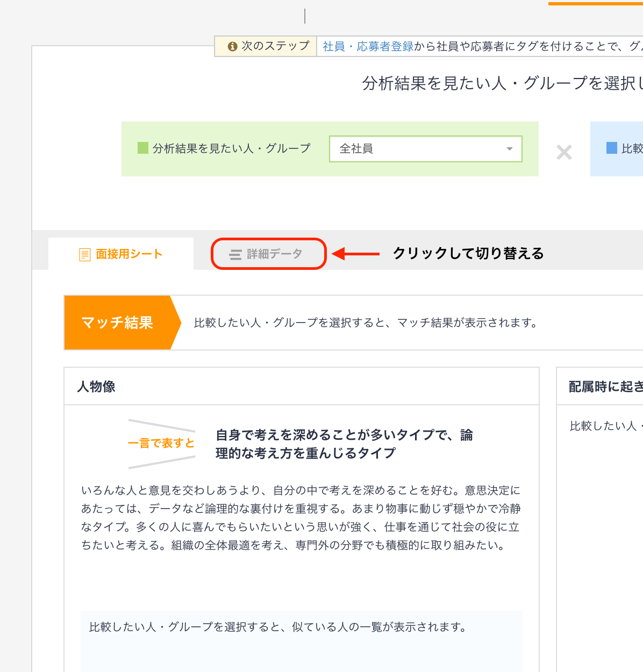Click the blue square marker beside 比較 label
Screen dimensions: 643x672
[611, 149]
